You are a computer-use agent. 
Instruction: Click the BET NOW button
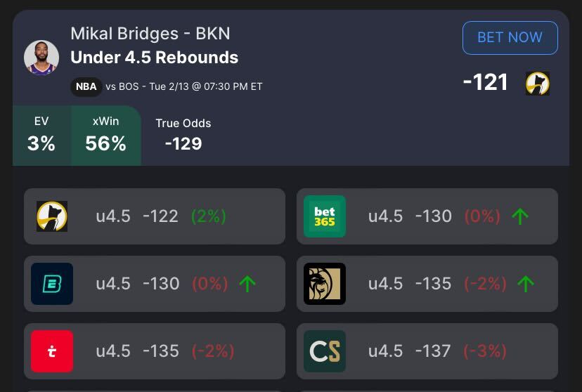[x=510, y=38]
